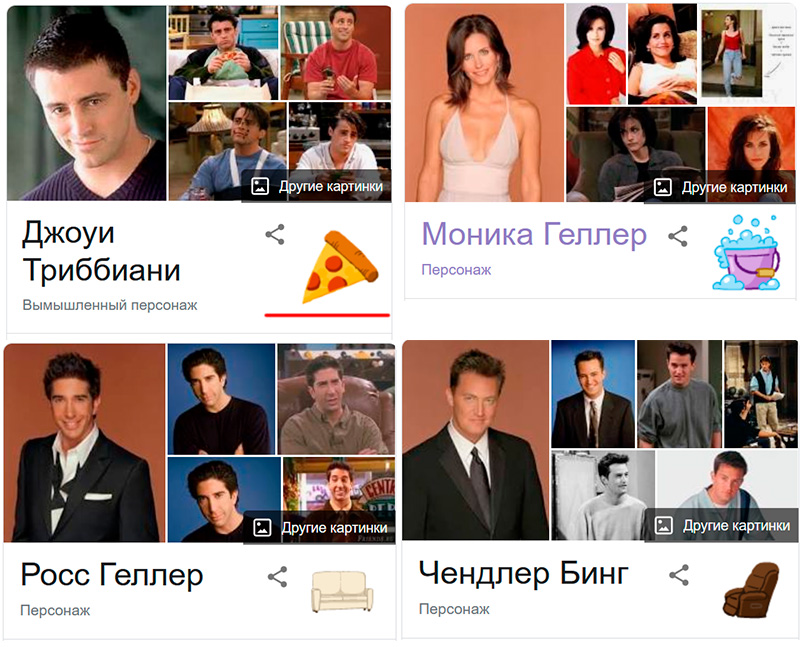Open Другие картинки in Джоуи Триббиани card

tap(317, 186)
